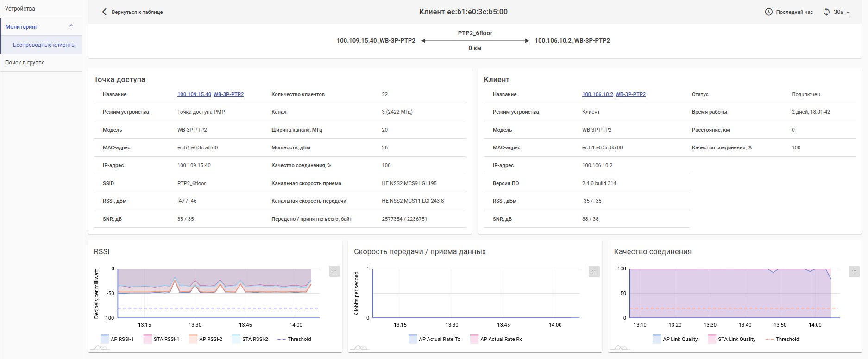Select 'Беспроводные клиенты' sidebar item

(44, 45)
